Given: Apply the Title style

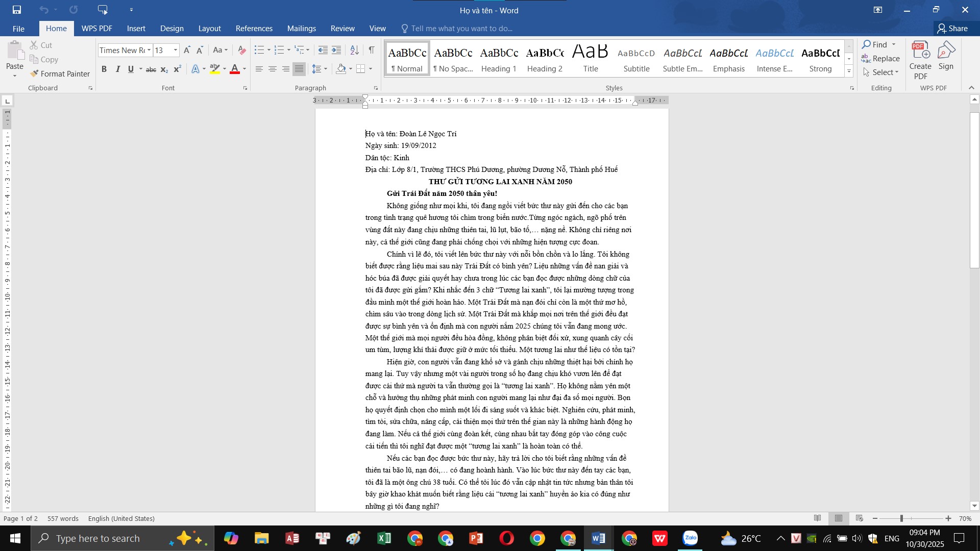Looking at the screenshot, I should (591, 59).
